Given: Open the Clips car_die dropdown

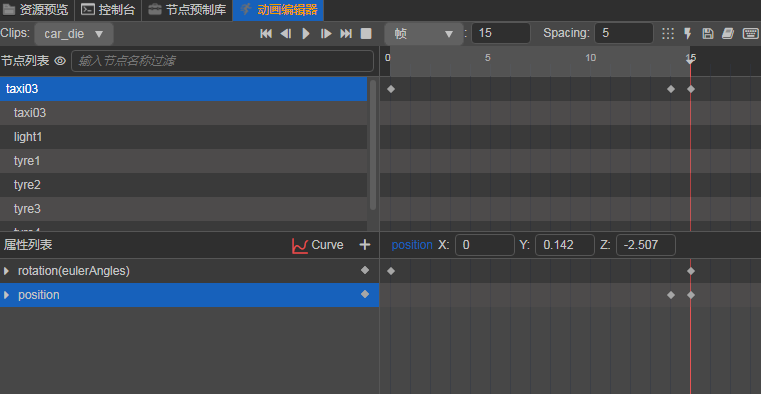Looking at the screenshot, I should point(74,34).
